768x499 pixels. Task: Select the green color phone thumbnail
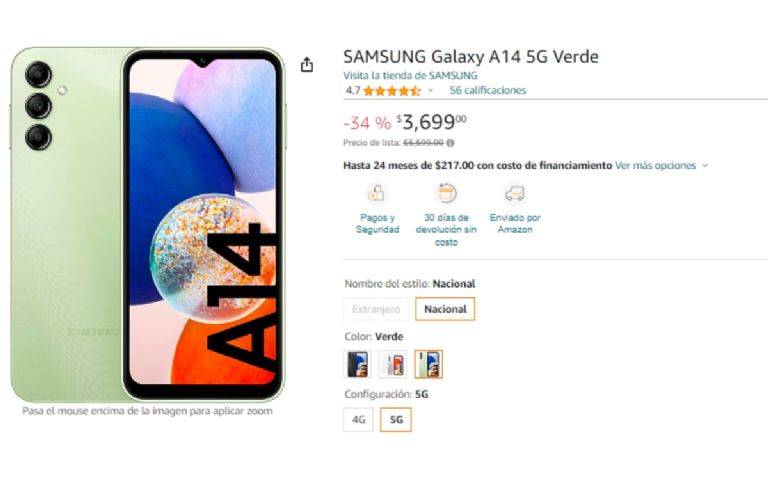429,364
